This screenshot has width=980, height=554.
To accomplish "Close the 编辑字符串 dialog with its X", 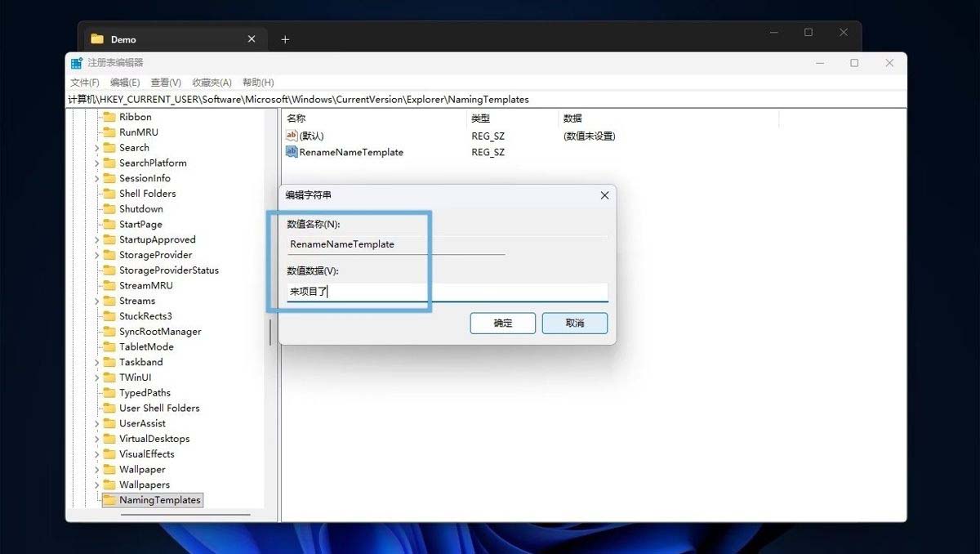I will click(604, 195).
